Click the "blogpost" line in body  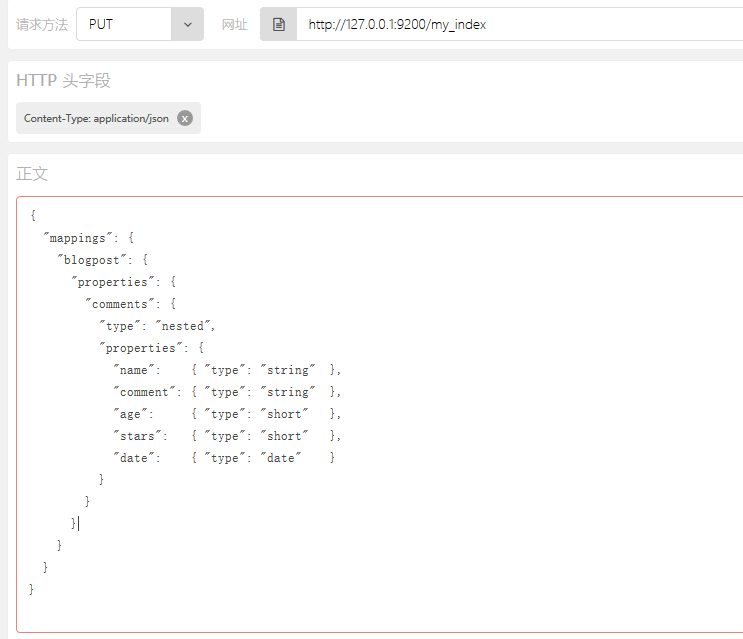point(103,260)
